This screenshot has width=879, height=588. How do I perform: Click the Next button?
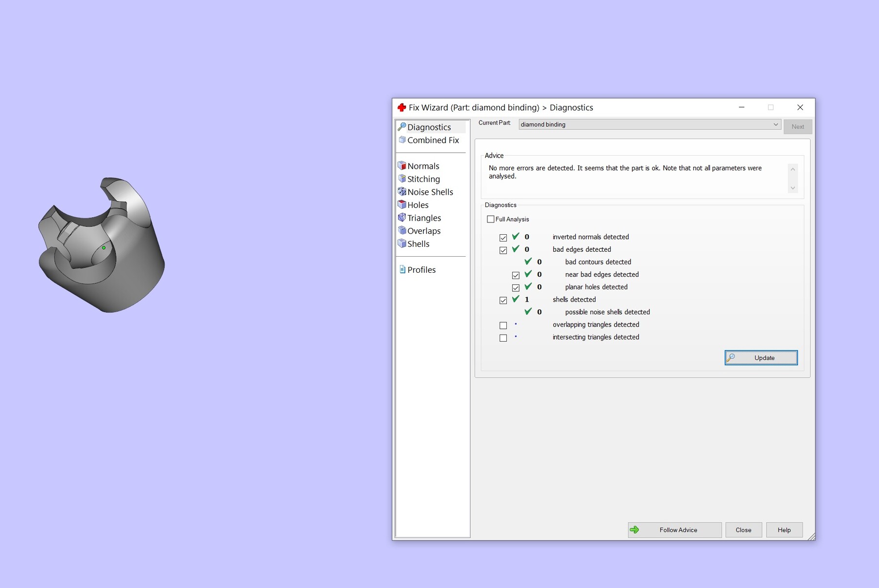point(798,127)
